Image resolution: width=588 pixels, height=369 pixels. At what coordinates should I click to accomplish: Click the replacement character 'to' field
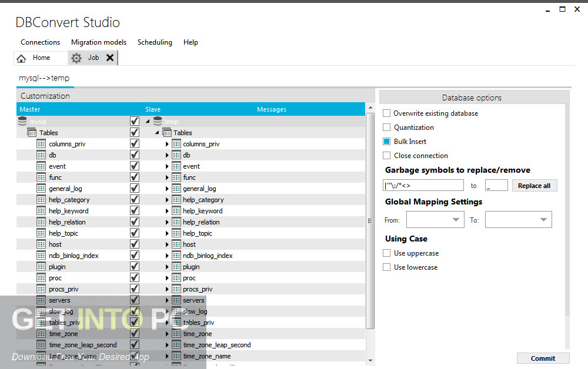point(496,186)
